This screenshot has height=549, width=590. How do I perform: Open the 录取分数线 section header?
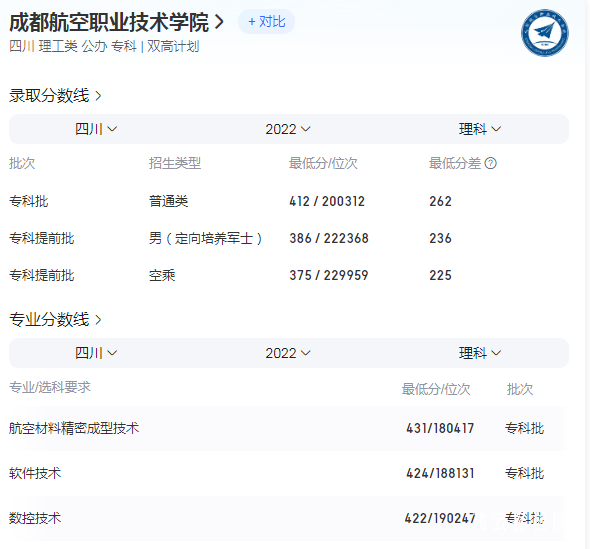[55, 96]
